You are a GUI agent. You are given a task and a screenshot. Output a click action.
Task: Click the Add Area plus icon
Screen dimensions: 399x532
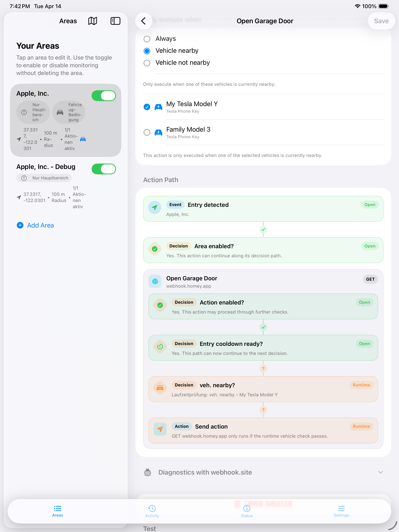(x=20, y=225)
